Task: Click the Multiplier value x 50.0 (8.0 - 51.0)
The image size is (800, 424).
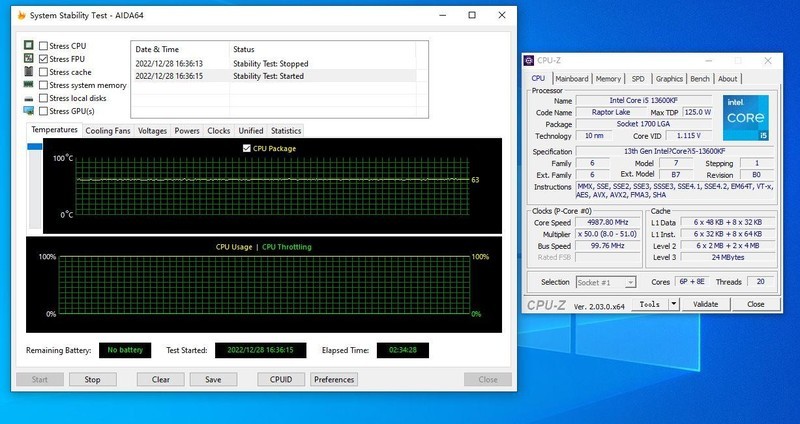Action: click(x=608, y=234)
